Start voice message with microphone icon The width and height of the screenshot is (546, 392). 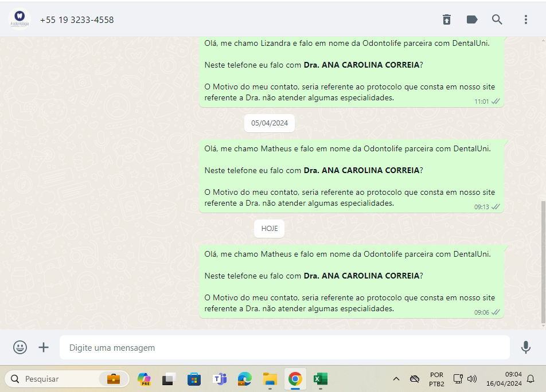point(526,347)
